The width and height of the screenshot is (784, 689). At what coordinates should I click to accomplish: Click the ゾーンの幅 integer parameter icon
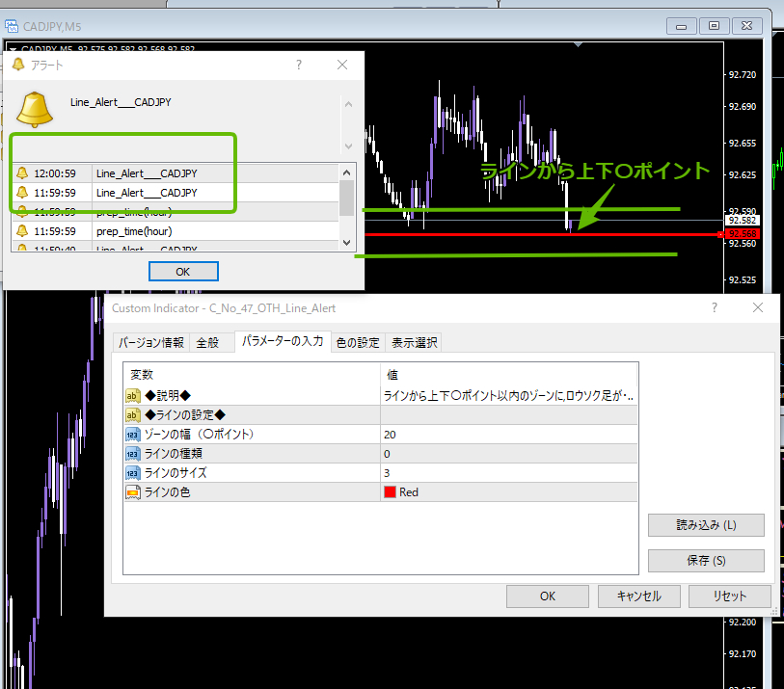click(132, 435)
